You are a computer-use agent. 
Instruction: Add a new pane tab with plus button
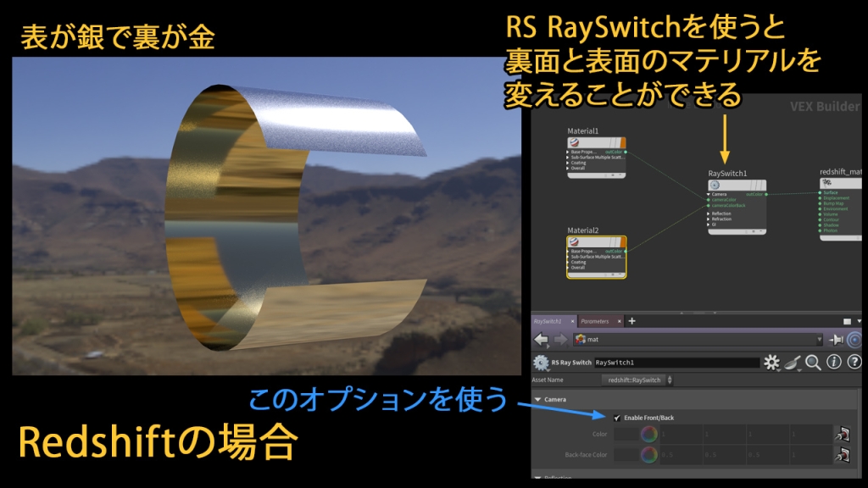[x=632, y=321]
